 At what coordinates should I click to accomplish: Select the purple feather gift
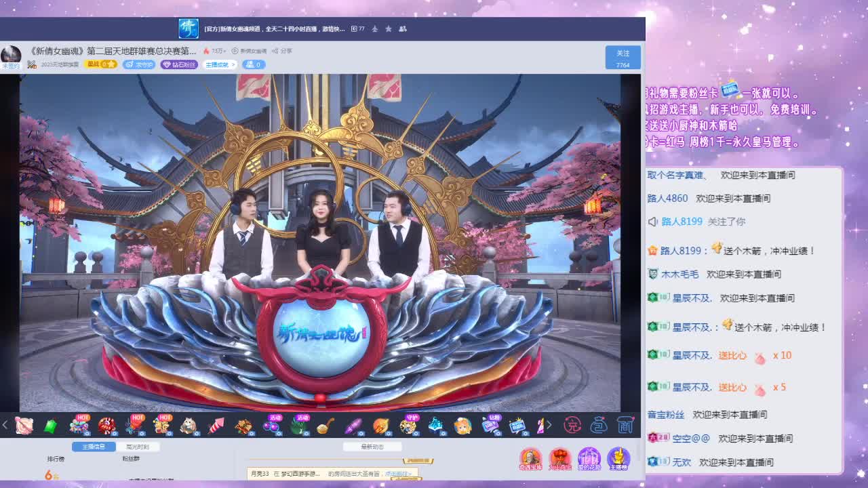(353, 426)
